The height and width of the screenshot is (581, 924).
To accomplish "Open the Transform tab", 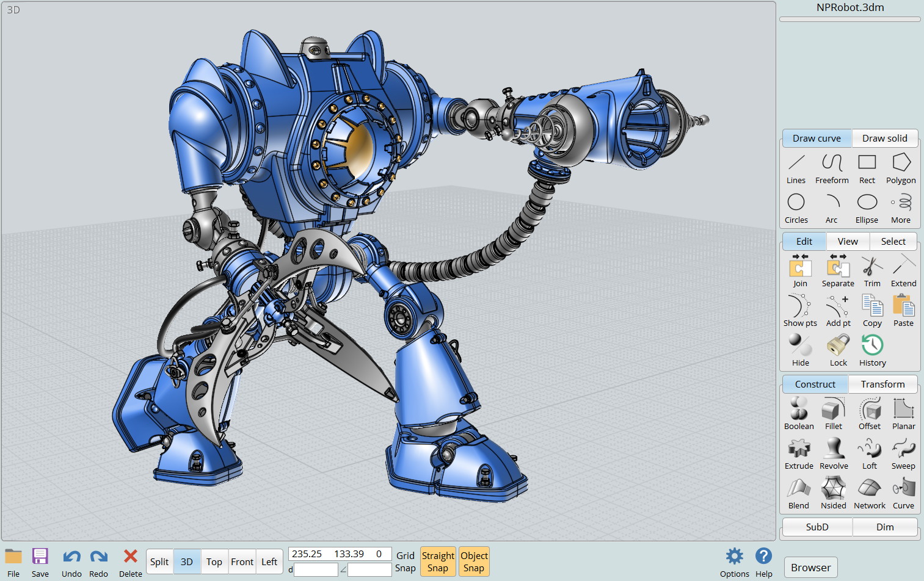I will [x=882, y=384].
